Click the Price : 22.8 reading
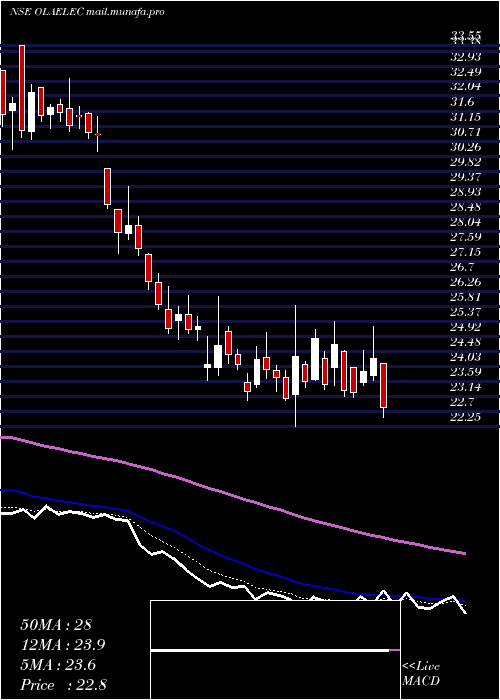 [63, 685]
